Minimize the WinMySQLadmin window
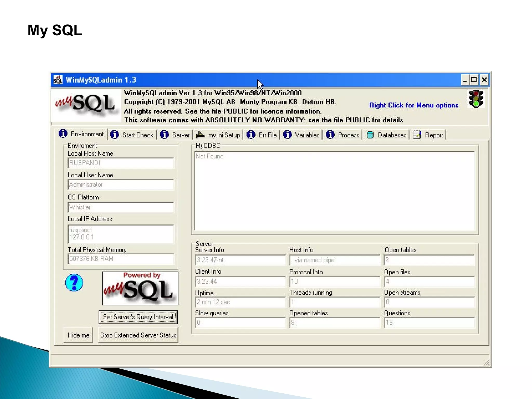This screenshot has width=532, height=399. tap(465, 80)
